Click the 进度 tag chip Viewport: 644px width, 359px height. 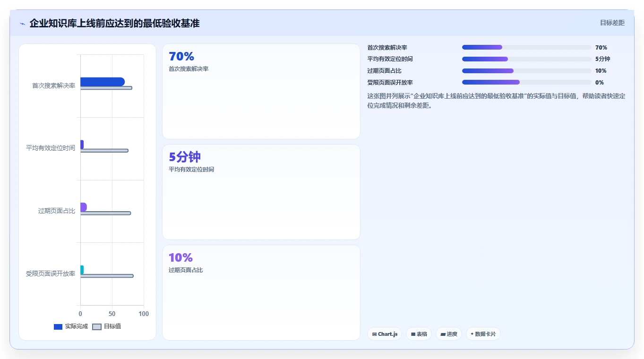[448, 334]
